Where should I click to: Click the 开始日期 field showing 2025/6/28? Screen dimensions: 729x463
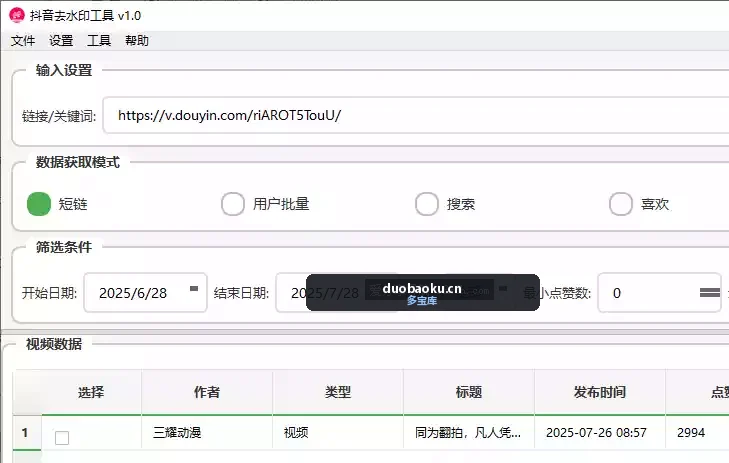(145, 293)
